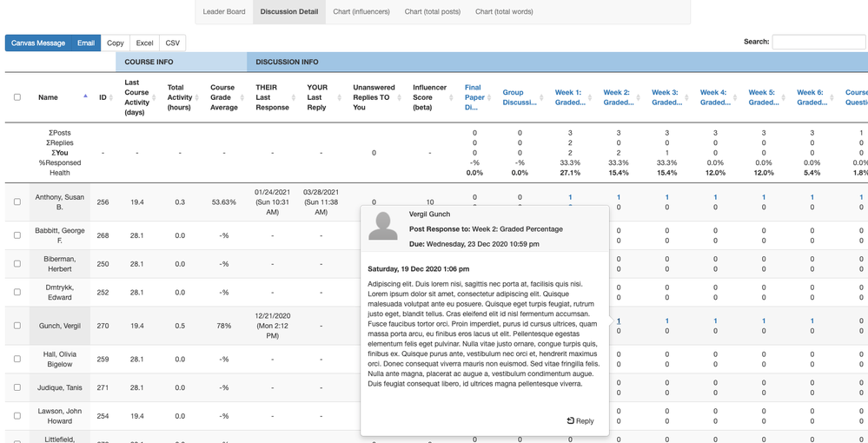The width and height of the screenshot is (868, 443).
Task: Open Gunch's Week 2 post count link
Action: 619,321
